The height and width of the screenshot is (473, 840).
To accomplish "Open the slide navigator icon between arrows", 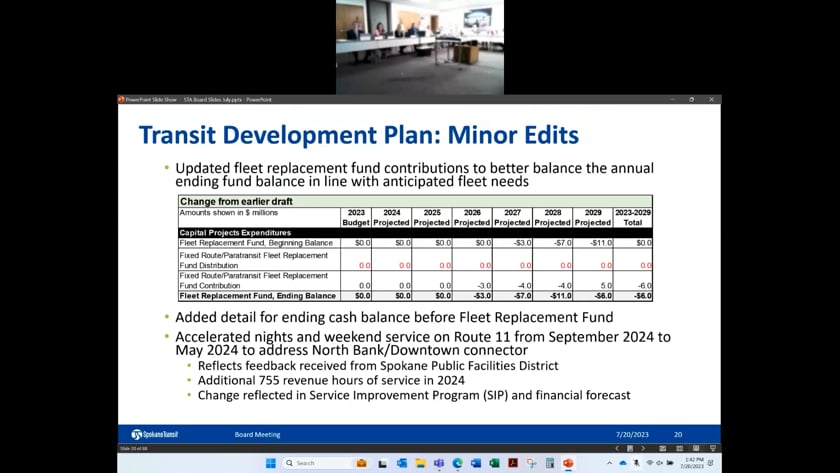I will pos(630,448).
